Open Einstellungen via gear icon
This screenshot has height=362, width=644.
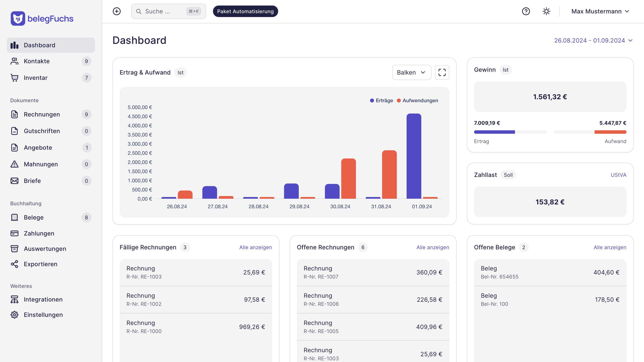pyautogui.click(x=14, y=315)
